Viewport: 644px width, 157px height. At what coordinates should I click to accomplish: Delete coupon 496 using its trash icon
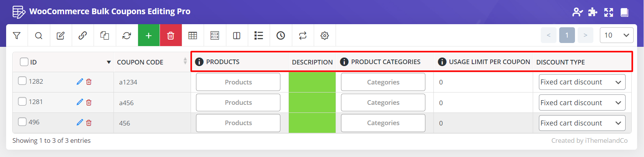point(89,123)
